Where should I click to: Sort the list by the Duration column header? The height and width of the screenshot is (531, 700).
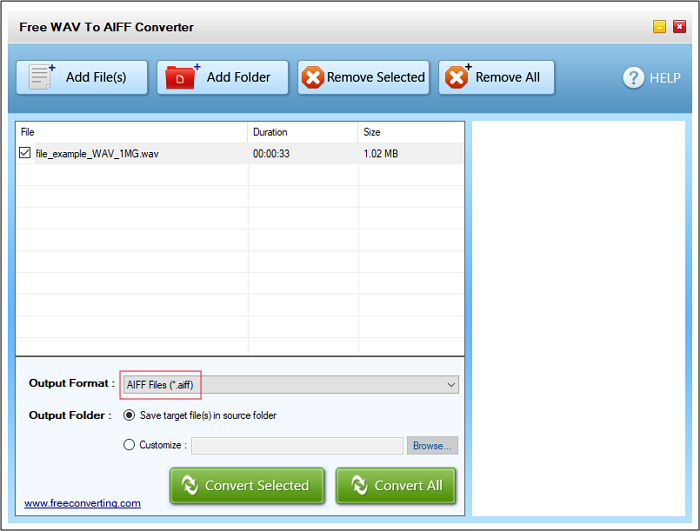pos(302,132)
